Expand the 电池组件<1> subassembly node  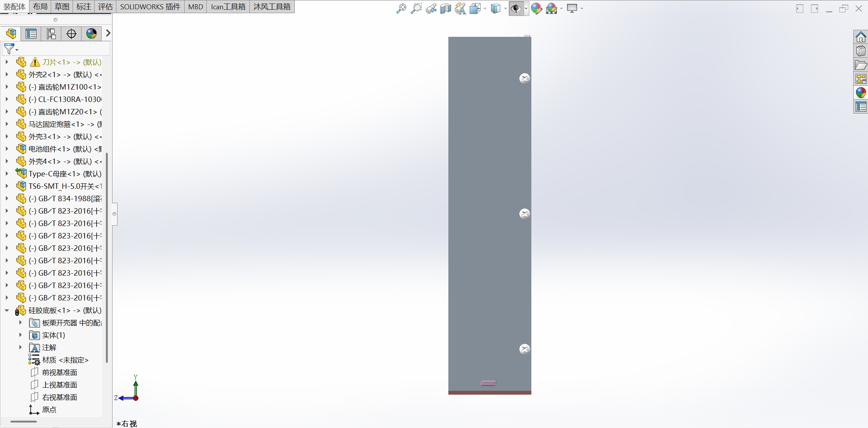7,149
